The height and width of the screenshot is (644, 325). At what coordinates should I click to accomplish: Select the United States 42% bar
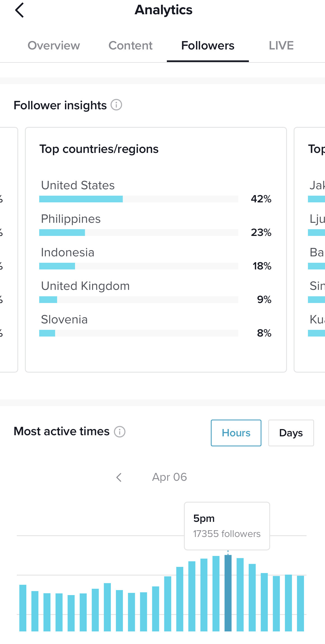(x=139, y=199)
